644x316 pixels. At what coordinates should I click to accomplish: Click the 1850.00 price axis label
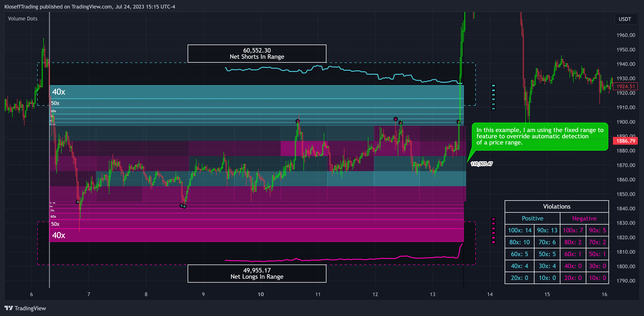pos(626,194)
